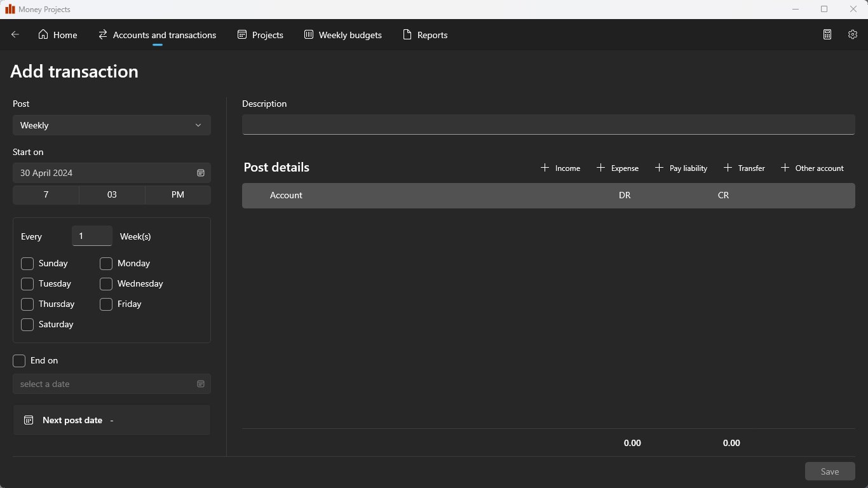Open the settings gear icon
This screenshot has width=868, height=488.
click(853, 35)
